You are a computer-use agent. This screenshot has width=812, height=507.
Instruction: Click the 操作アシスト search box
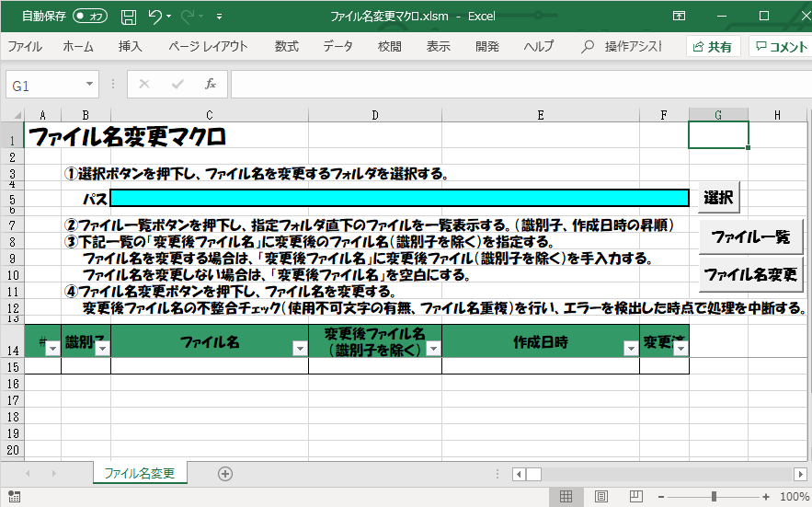[x=622, y=47]
